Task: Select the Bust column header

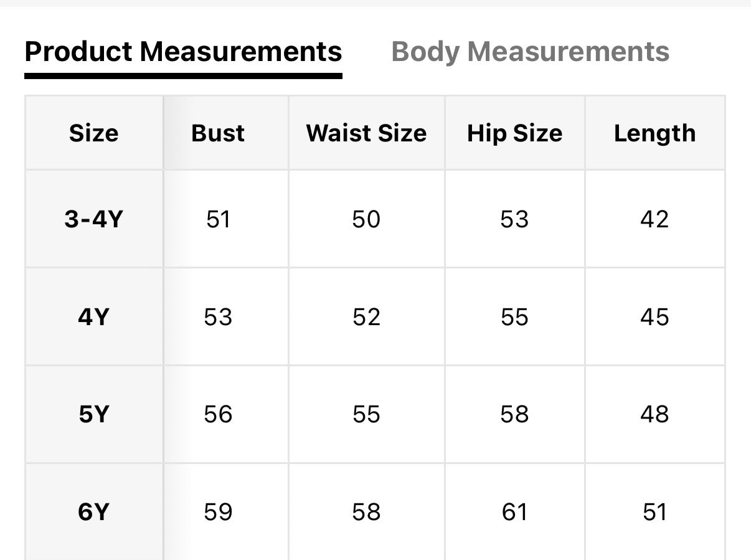Action: [218, 133]
